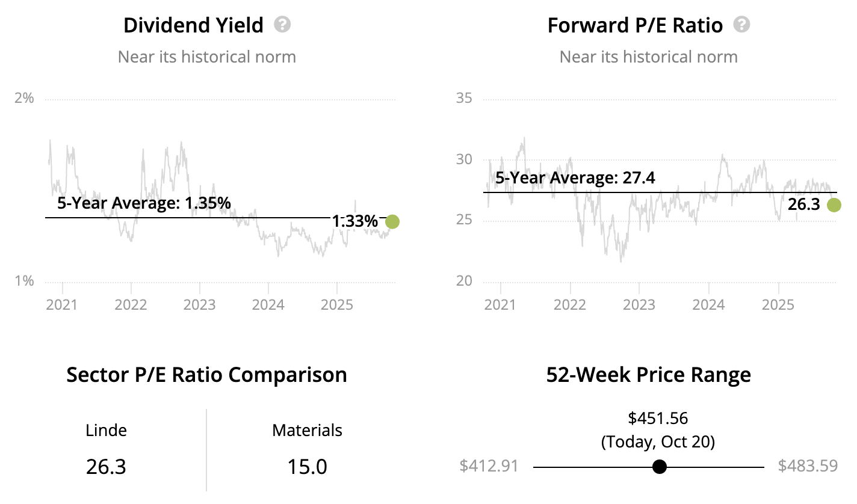
Task: Click the Forward P/E Ratio help icon
Action: 742,25
